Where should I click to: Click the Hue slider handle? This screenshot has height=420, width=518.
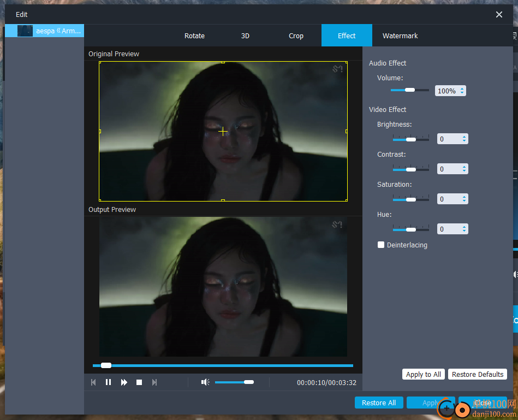point(410,229)
